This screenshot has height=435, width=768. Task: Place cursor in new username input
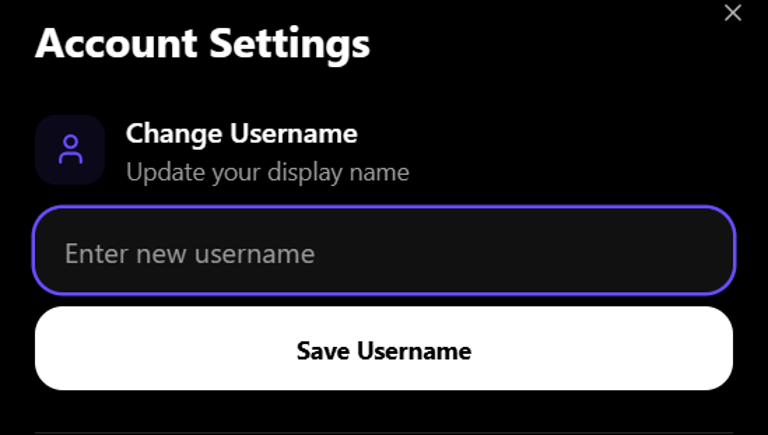(x=384, y=252)
